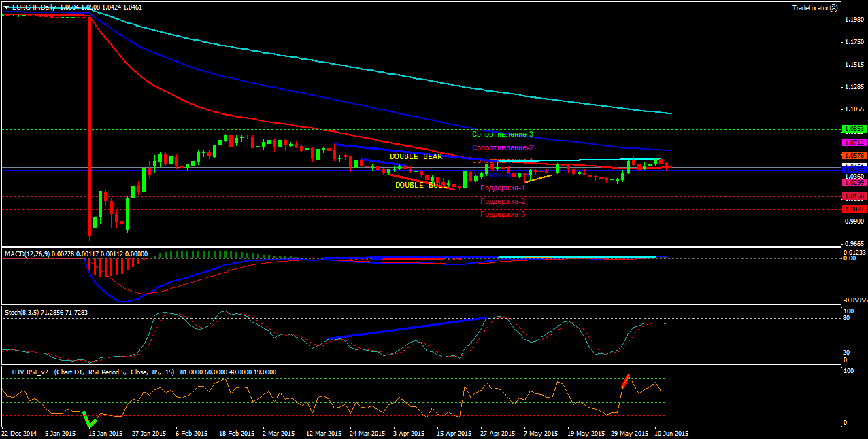Click the DOUBLE BEAR pattern label
Viewport: 868px width, 439px height.
(416, 156)
